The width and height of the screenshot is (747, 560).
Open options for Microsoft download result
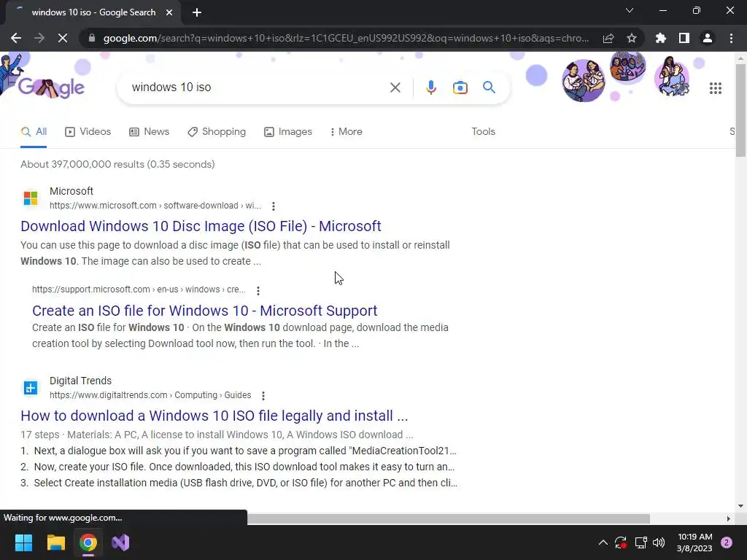click(273, 206)
